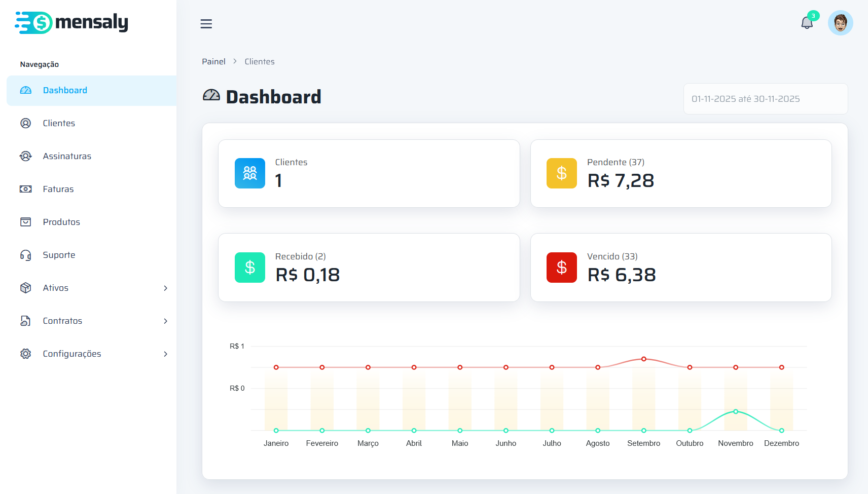Click the Produtos box icon
Image resolution: width=868 pixels, height=494 pixels.
tap(25, 222)
